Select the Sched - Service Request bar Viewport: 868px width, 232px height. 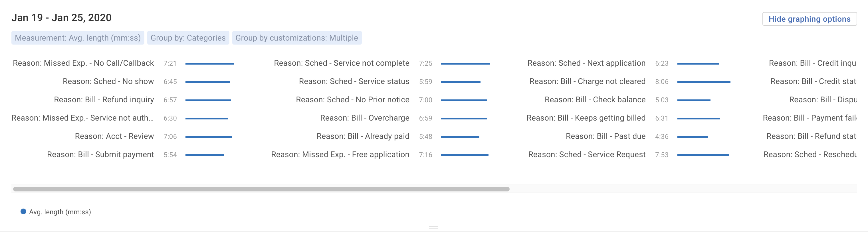click(703, 155)
